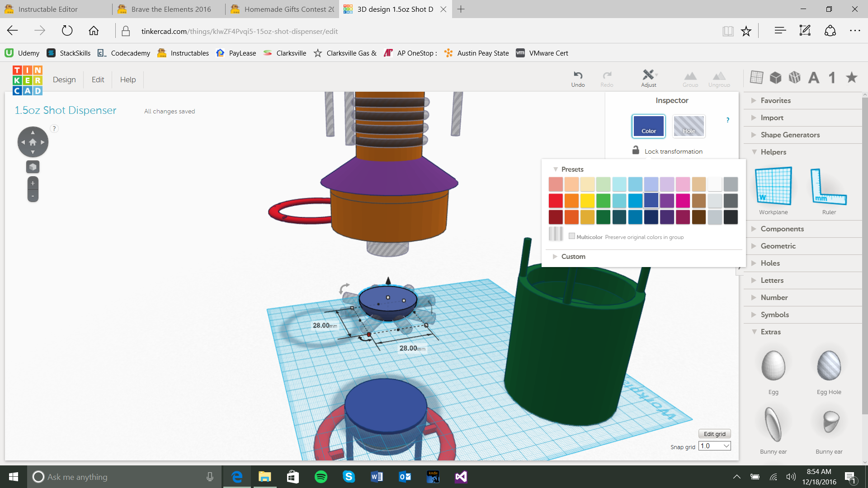868x488 pixels.
Task: Open Spotify from the taskbar
Action: click(321, 477)
